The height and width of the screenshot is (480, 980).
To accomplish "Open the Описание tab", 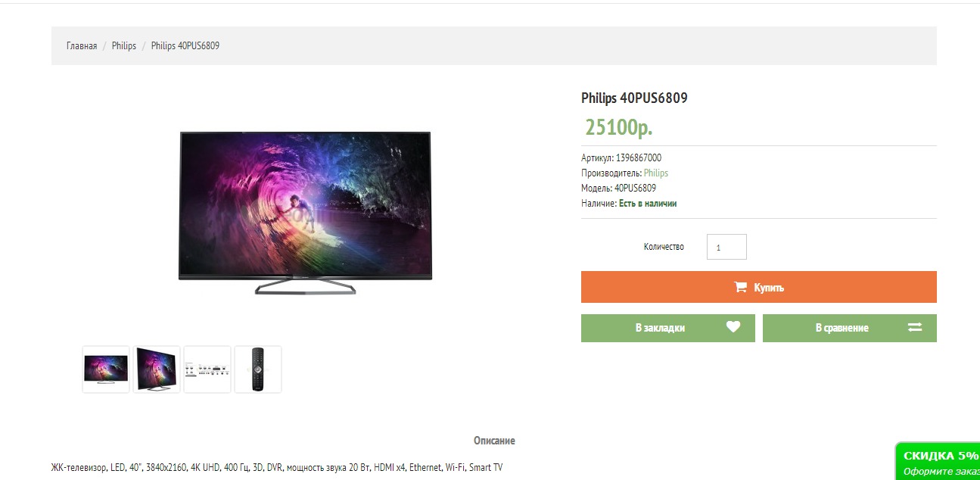I will [494, 441].
